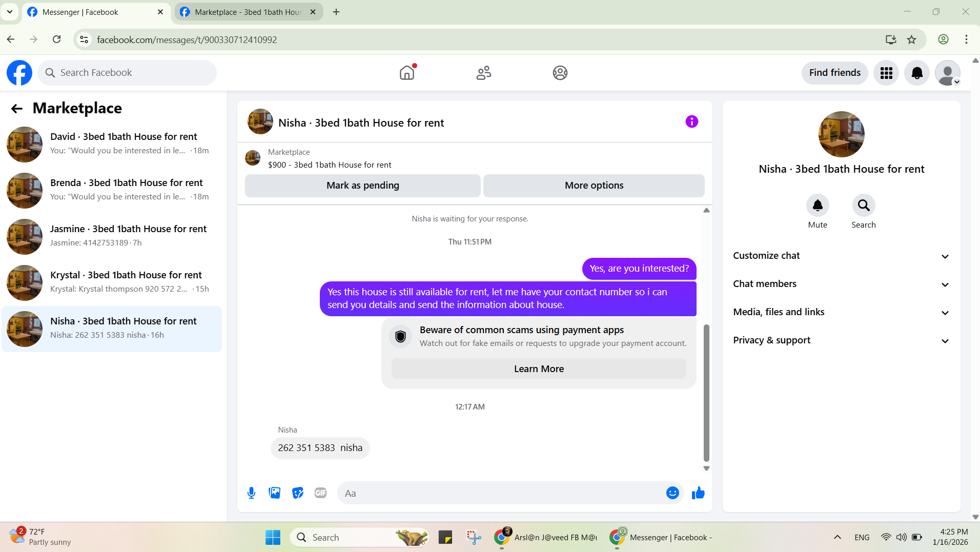This screenshot has width=980, height=552.
Task: Open the Chrome three-dot menu
Action: point(966,39)
